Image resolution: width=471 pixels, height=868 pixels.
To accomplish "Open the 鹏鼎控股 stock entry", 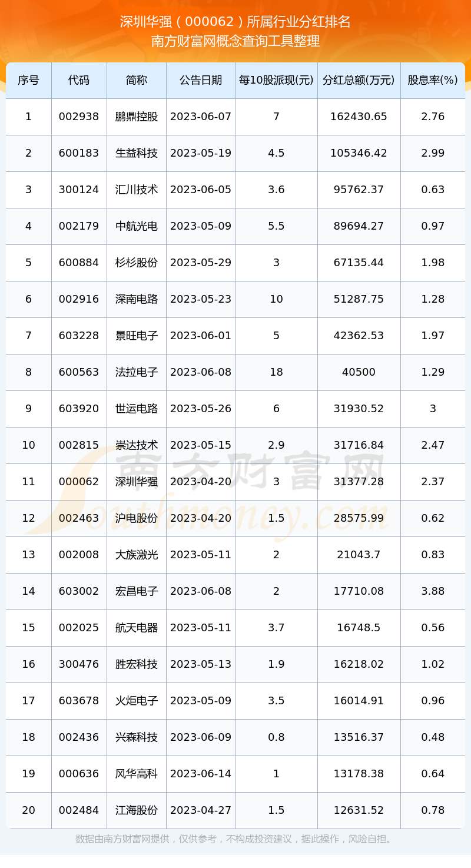I will pyautogui.click(x=137, y=117).
